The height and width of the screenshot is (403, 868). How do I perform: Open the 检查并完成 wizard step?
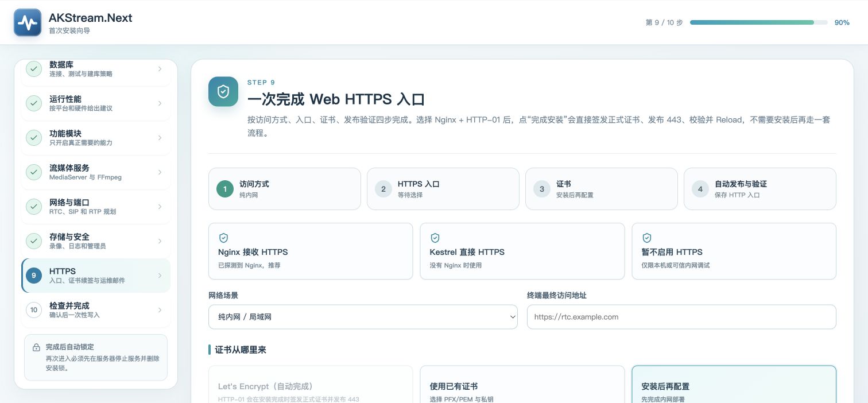click(x=96, y=310)
